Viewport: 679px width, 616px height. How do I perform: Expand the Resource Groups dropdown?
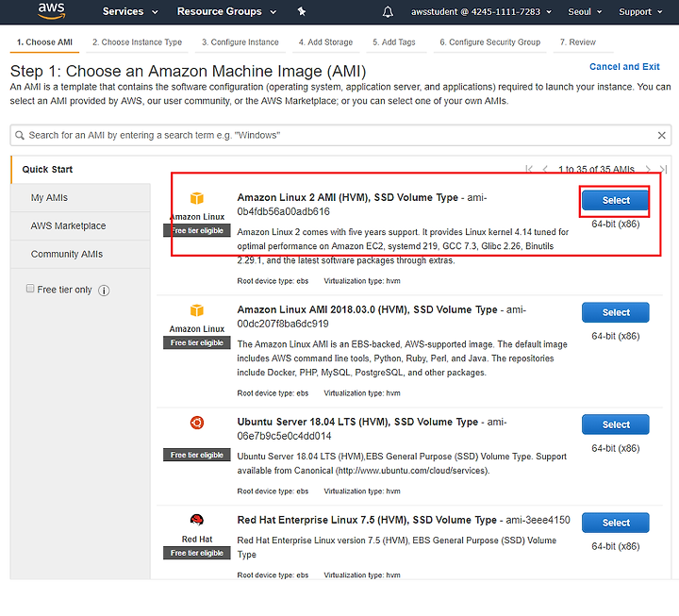click(x=226, y=11)
